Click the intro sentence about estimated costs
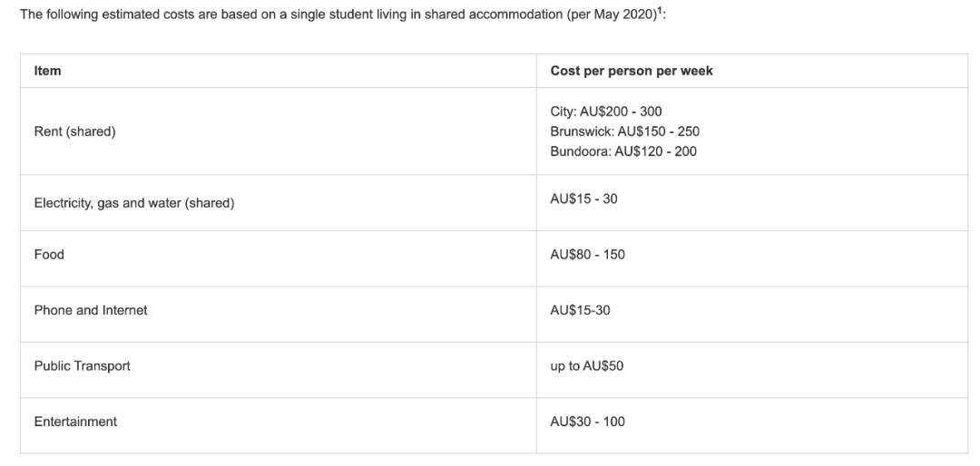Viewport: 980px width, 466px height. pos(272,16)
